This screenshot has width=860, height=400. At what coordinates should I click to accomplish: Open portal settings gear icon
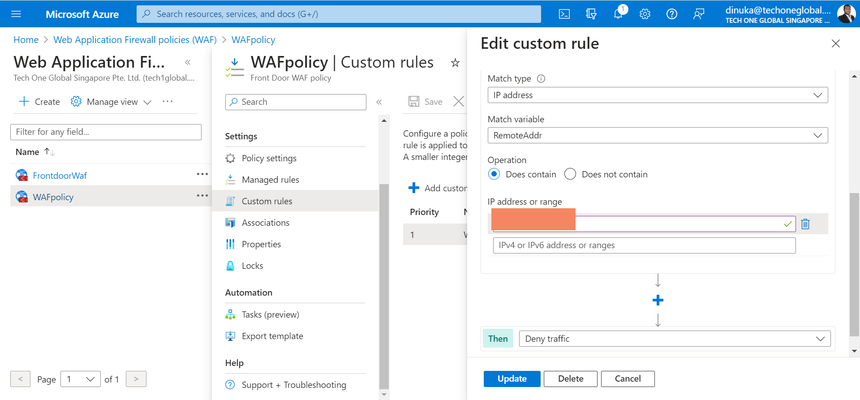click(x=645, y=14)
